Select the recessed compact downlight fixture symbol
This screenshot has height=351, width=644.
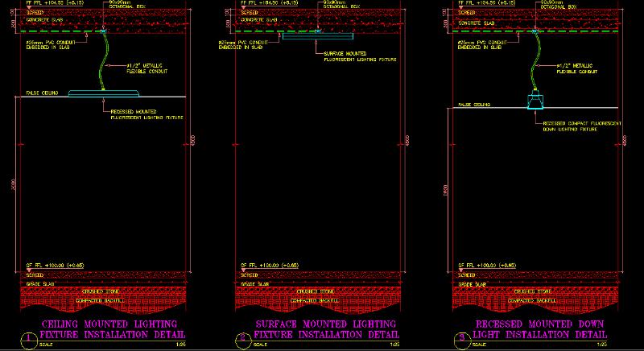point(535,101)
